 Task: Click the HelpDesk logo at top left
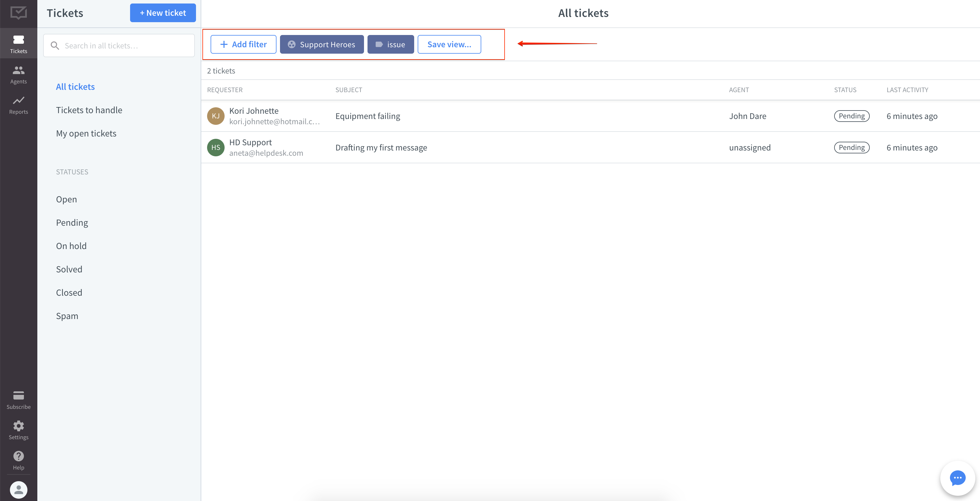click(18, 13)
